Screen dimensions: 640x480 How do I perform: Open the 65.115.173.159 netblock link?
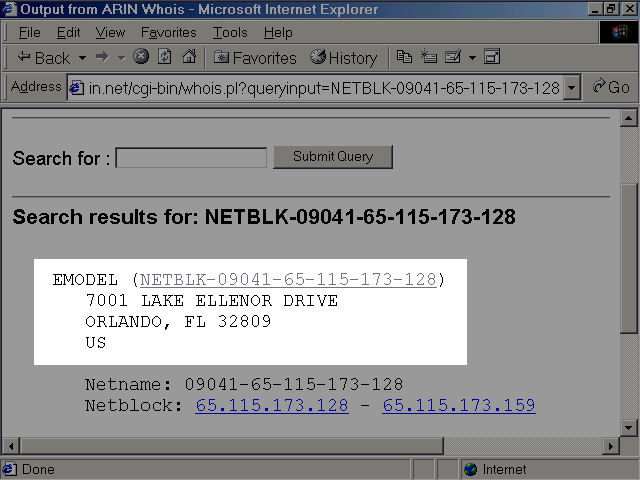pyautogui.click(x=459, y=405)
